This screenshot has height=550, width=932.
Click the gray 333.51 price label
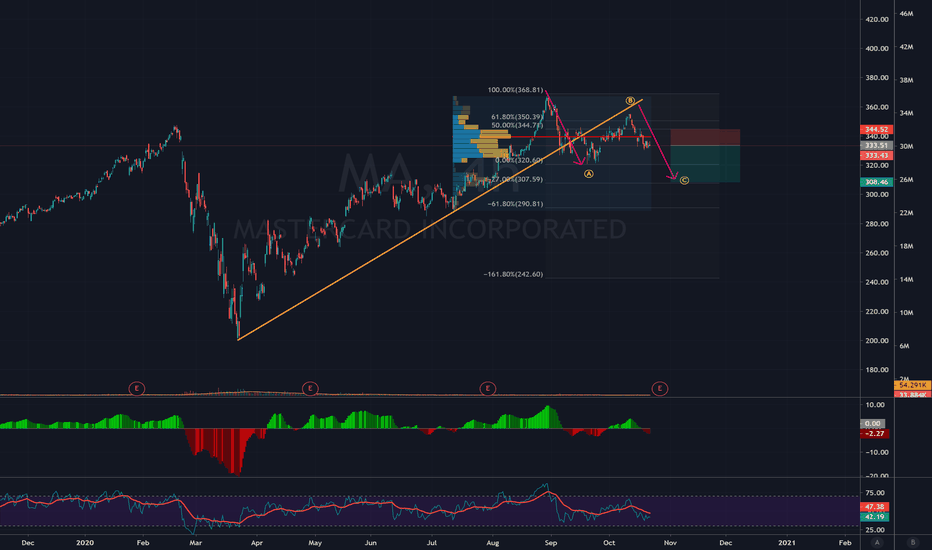(876, 145)
